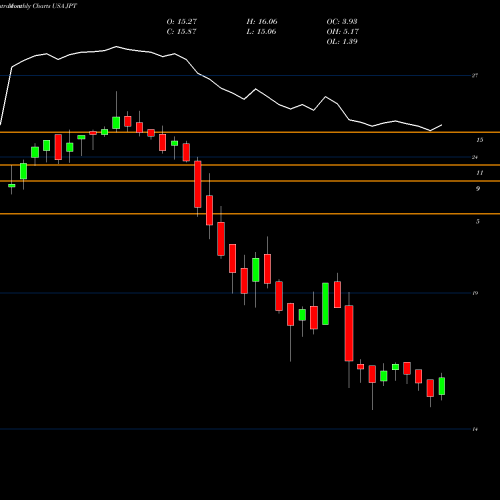Click the "24" price axis label
Screen dimensions: 500x500
coord(475,157)
